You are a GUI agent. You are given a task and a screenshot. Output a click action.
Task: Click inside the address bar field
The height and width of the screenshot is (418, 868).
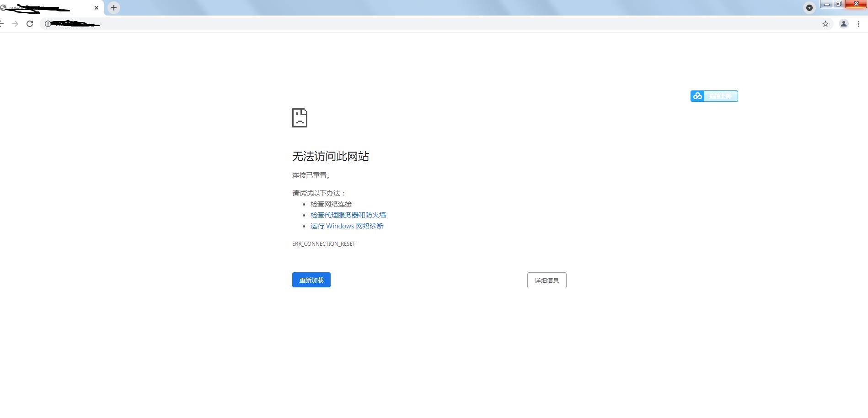tap(229, 24)
